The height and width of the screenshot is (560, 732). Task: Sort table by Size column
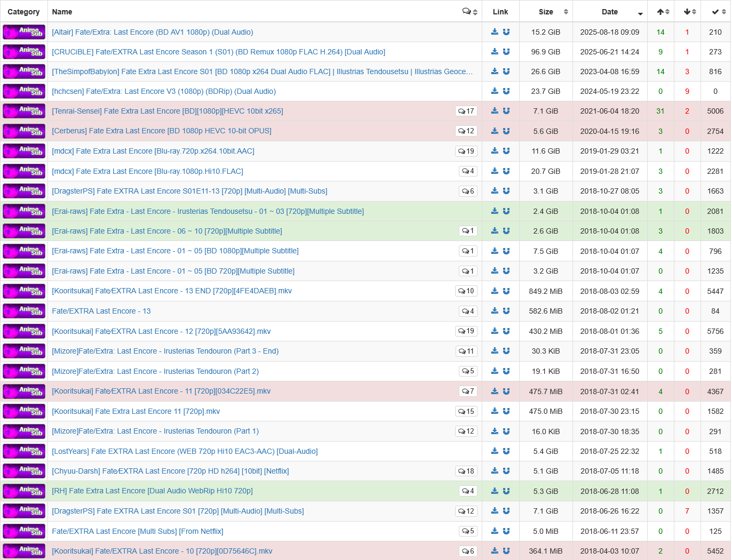[546, 12]
